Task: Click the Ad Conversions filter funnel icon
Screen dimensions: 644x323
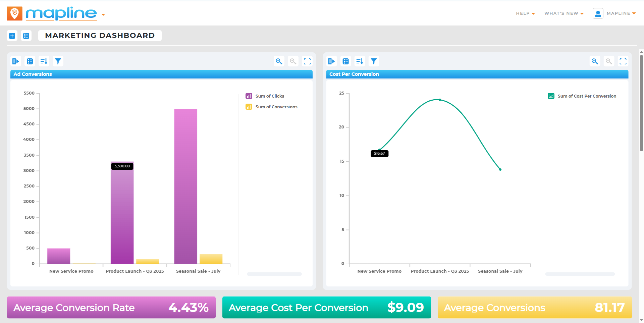Action: pos(58,61)
